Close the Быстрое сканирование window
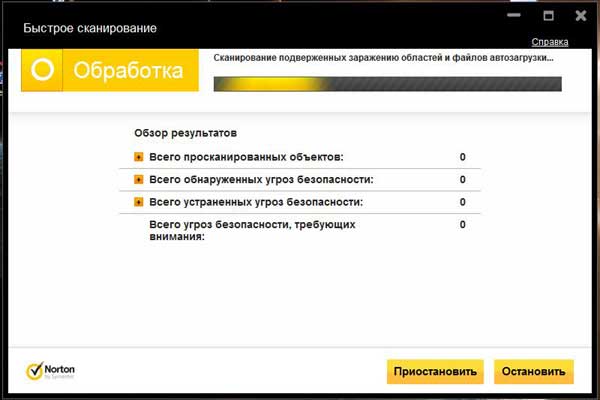Screen dimensions: 600x400 [581, 15]
